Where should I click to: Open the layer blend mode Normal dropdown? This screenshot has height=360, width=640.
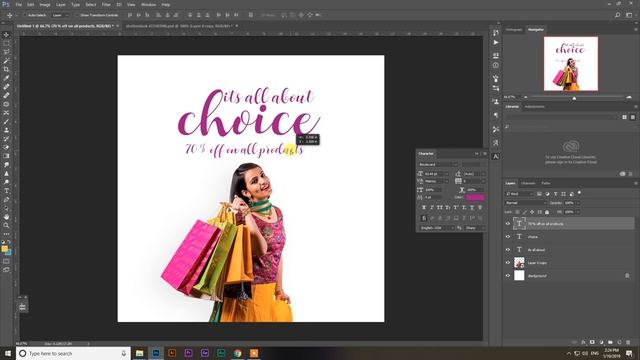526,203
